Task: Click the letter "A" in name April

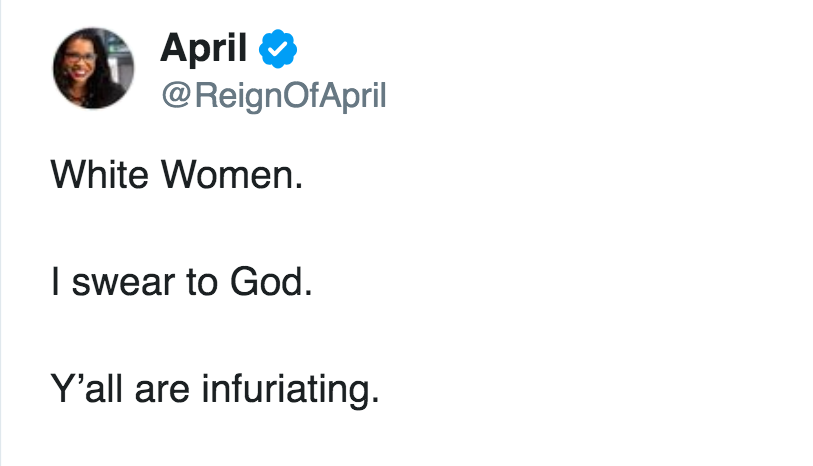Action: click(174, 48)
